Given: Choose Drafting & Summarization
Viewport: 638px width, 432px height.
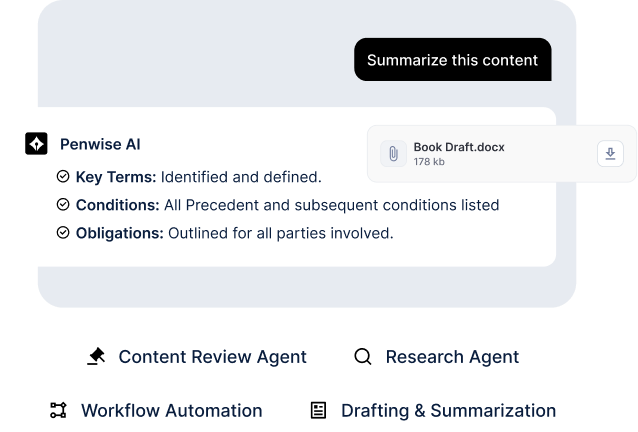Looking at the screenshot, I should [436, 410].
